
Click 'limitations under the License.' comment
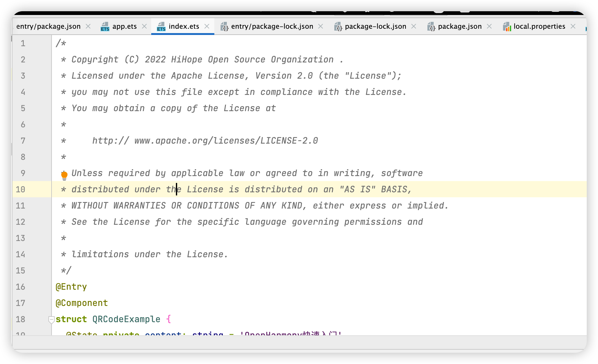click(x=150, y=254)
